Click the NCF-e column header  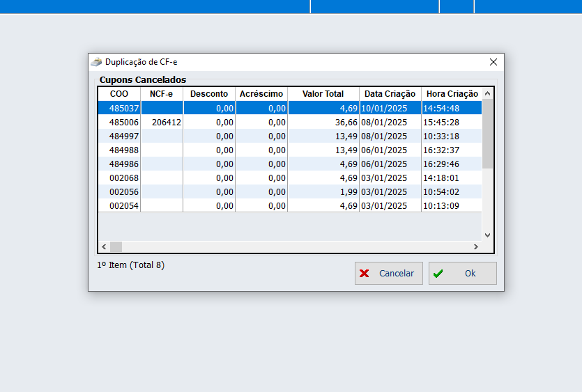point(162,94)
